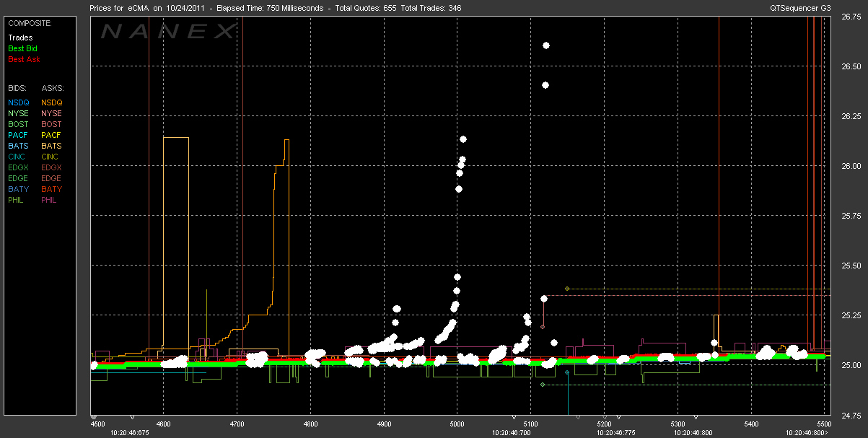Click the 4600 sequence axis label
Image resolution: width=868 pixels, height=438 pixels.
(165, 424)
